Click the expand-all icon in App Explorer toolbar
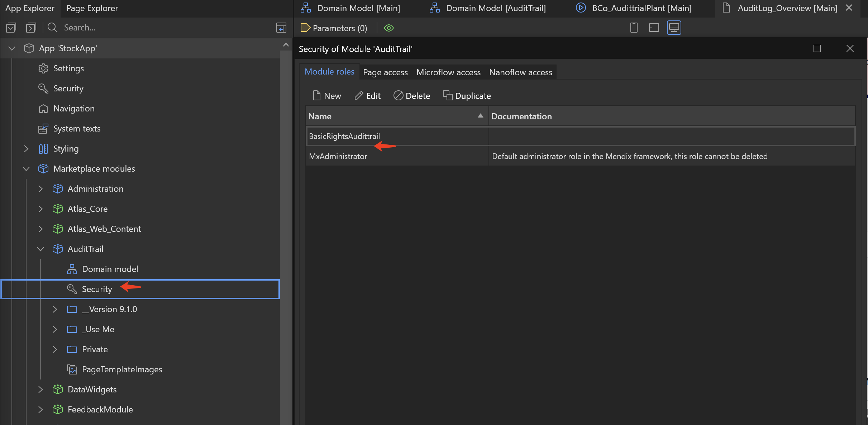868x425 pixels. pyautogui.click(x=31, y=28)
